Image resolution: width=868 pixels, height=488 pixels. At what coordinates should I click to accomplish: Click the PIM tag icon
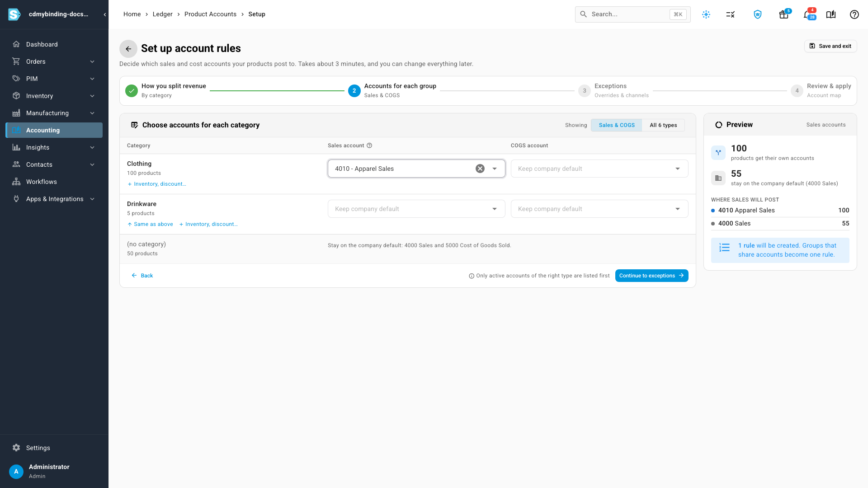[16, 79]
